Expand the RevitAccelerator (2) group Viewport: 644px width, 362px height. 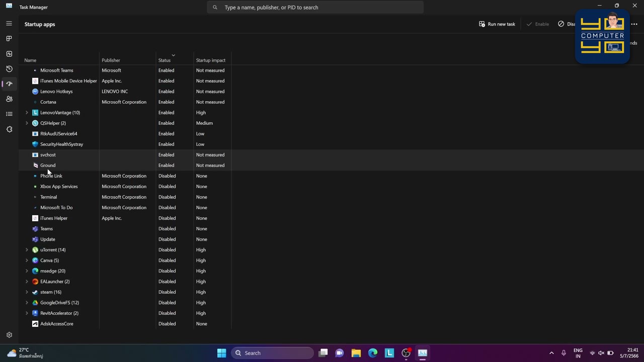27,313
